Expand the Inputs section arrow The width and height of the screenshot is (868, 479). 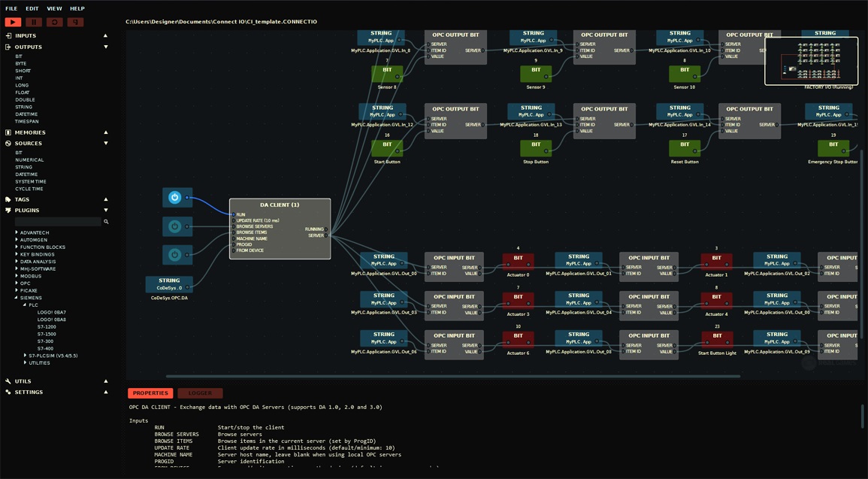105,36
